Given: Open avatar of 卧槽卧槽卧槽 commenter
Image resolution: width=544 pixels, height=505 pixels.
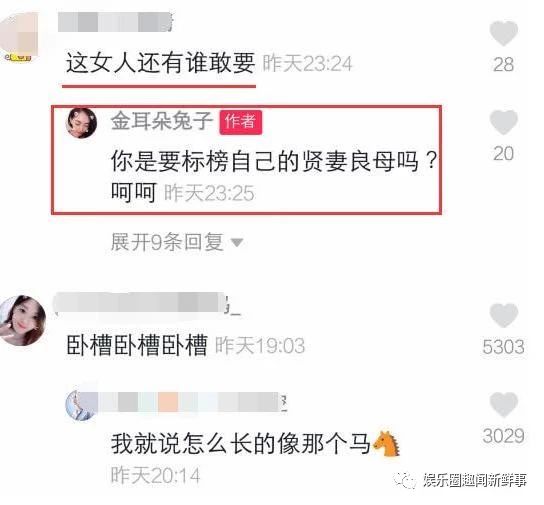Looking at the screenshot, I should [x=22, y=321].
